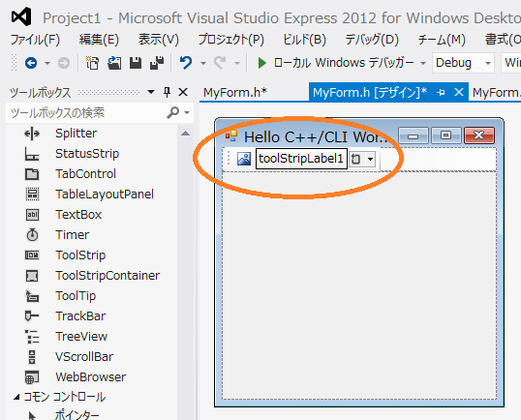This screenshot has width=521, height=420.
Task: Select the TableLayoutPanel icon
Action: [x=32, y=195]
